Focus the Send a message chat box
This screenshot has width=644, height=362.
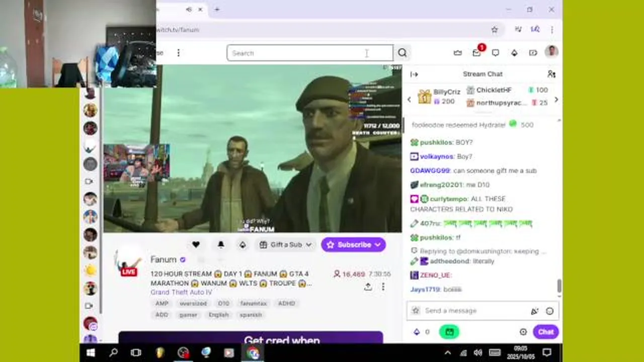(482, 311)
